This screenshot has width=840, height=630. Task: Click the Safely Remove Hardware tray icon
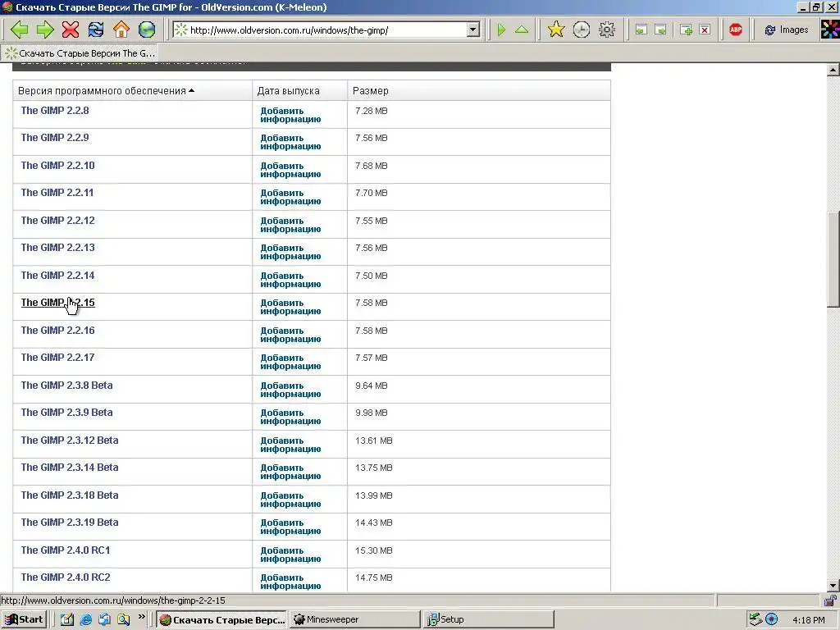pyautogui.click(x=756, y=620)
